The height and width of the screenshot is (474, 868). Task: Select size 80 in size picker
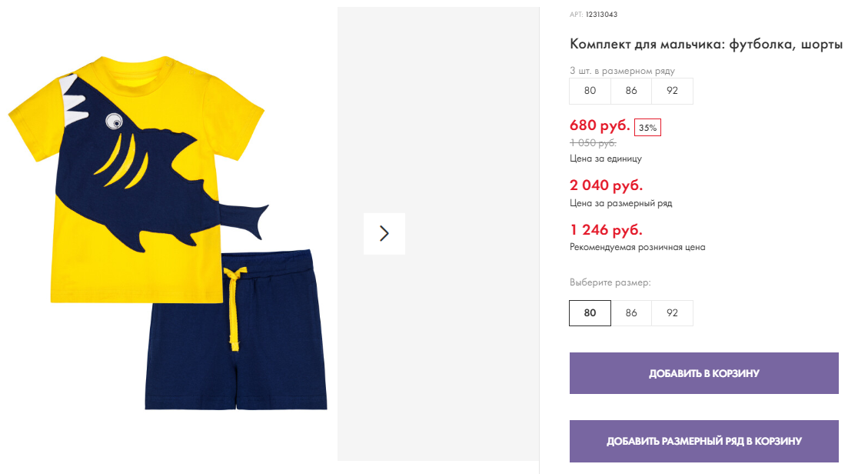590,313
